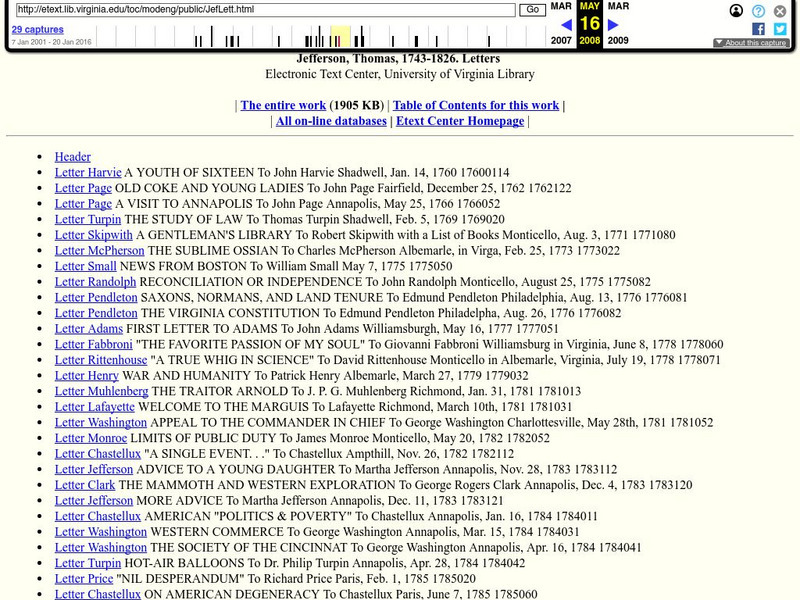Open Letter Skipwith about a gentleman's library
The image size is (800, 600).
point(93,235)
